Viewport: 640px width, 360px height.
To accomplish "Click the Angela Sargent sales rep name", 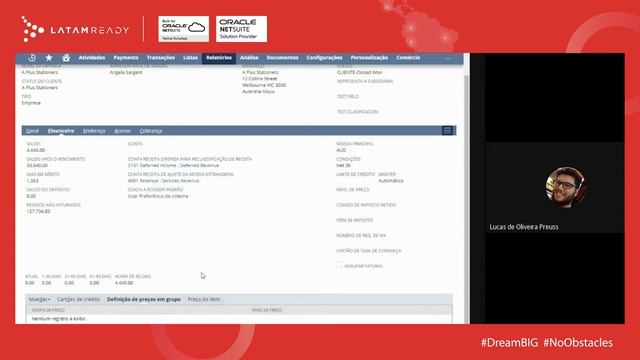I will click(x=126, y=72).
